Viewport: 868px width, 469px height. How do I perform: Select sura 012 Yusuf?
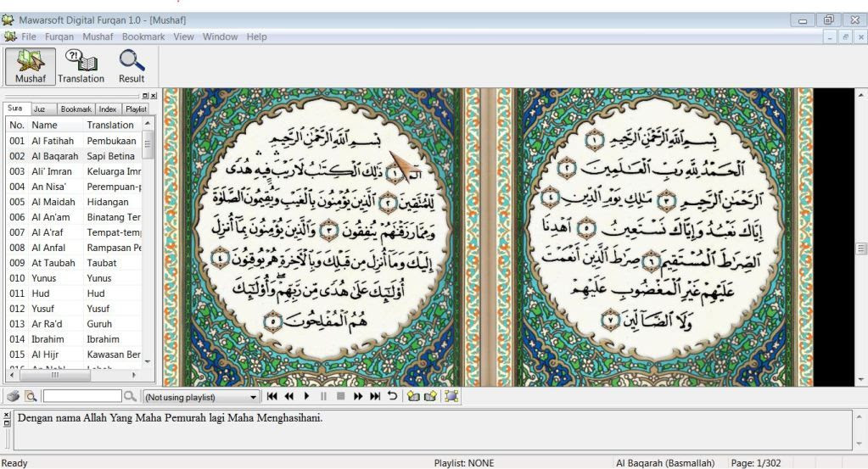point(74,309)
